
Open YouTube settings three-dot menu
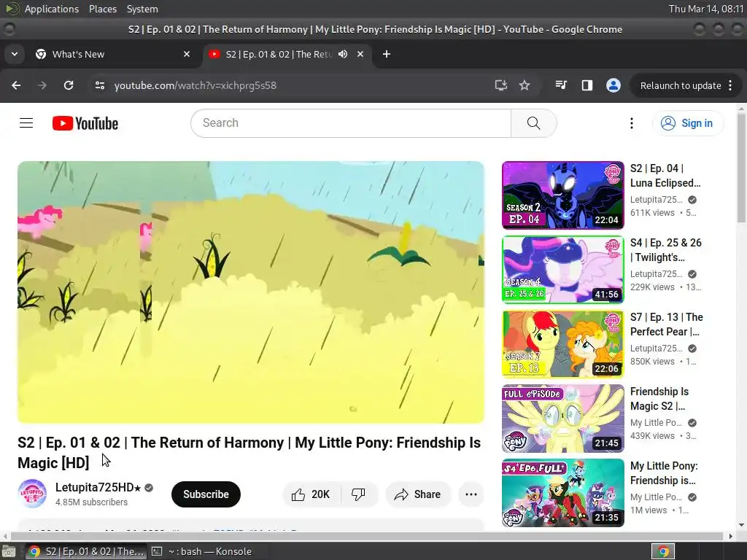click(x=632, y=123)
